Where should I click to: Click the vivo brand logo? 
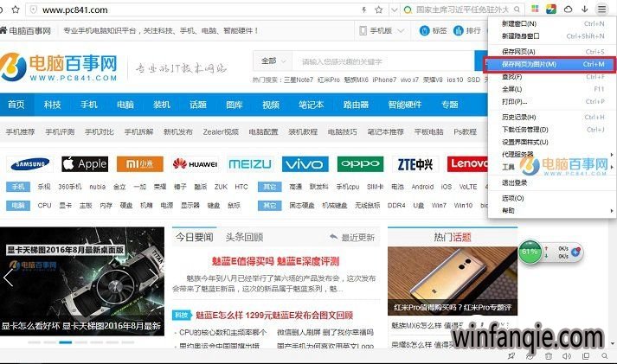(305, 164)
